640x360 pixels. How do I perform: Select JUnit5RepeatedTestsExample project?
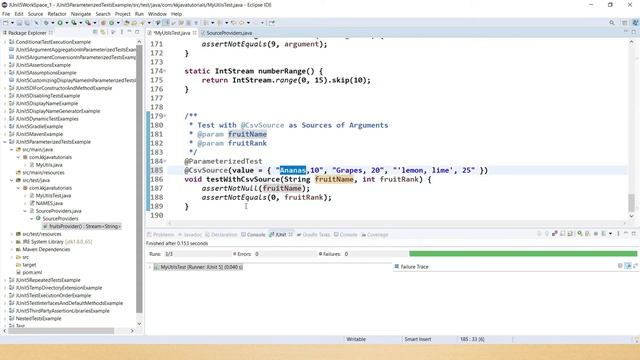tap(48, 280)
